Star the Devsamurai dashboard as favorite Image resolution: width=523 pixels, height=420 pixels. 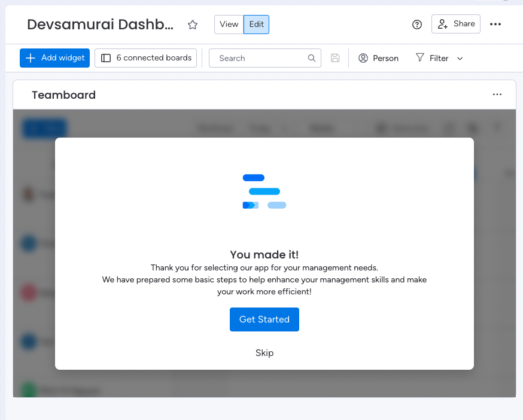point(193,25)
